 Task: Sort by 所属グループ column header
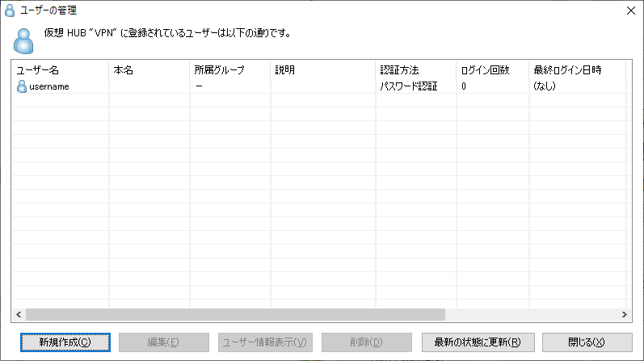coord(230,70)
